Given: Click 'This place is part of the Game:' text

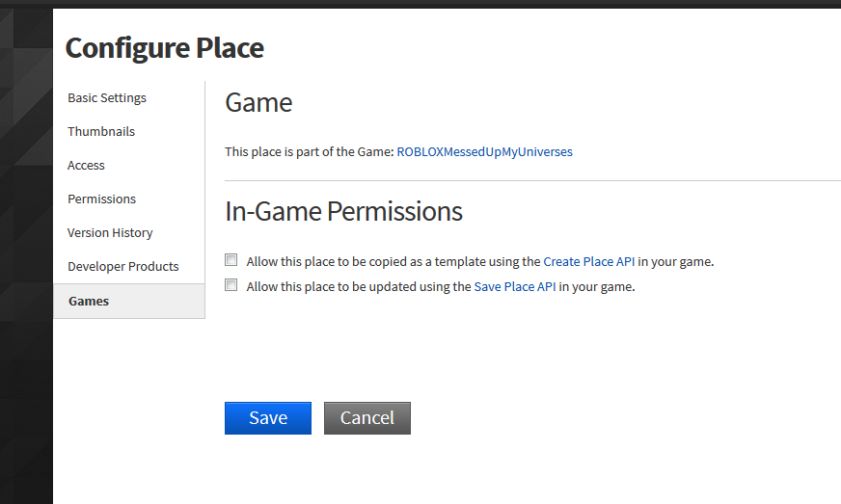Looking at the screenshot, I should pyautogui.click(x=310, y=151).
